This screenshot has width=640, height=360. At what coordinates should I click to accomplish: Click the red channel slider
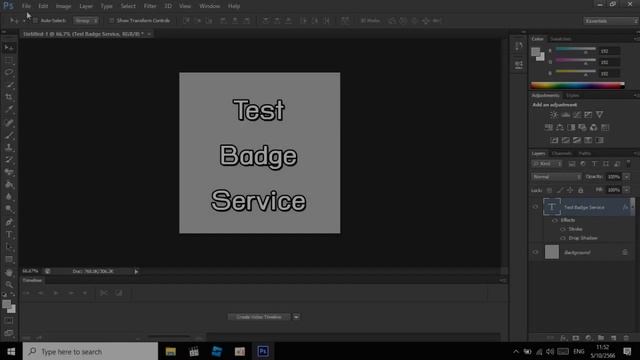576,50
